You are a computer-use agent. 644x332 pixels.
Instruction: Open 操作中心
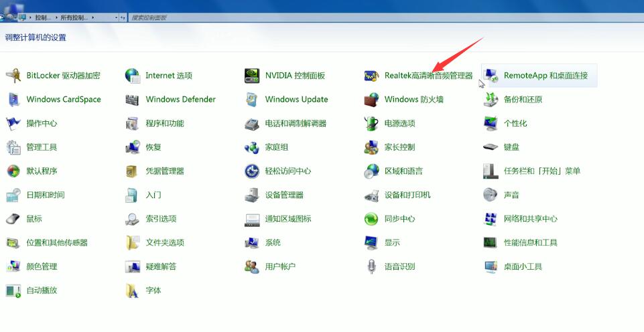31,123
